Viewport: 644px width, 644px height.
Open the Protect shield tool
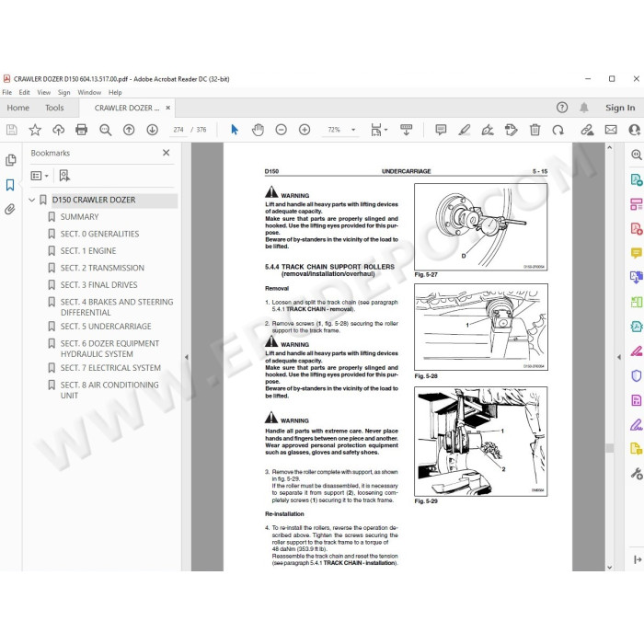[x=637, y=375]
